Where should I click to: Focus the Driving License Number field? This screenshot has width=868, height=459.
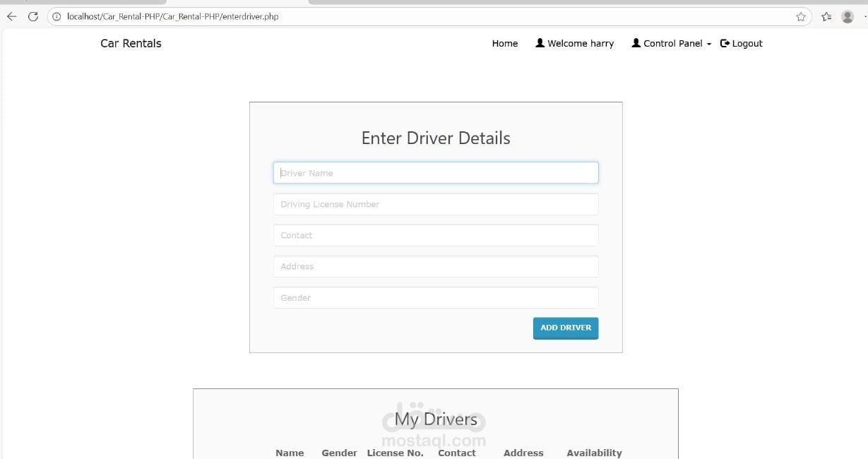click(436, 204)
